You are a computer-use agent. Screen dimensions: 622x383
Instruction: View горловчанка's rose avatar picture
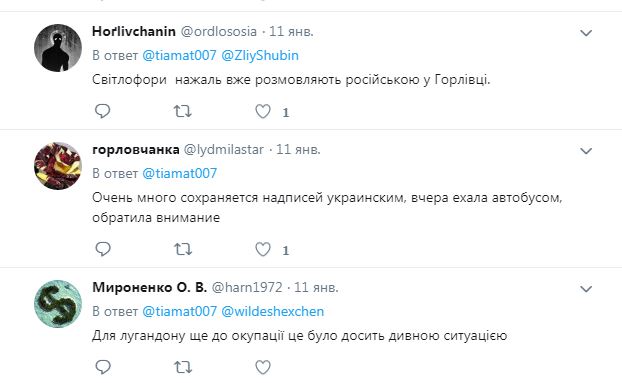(x=58, y=166)
